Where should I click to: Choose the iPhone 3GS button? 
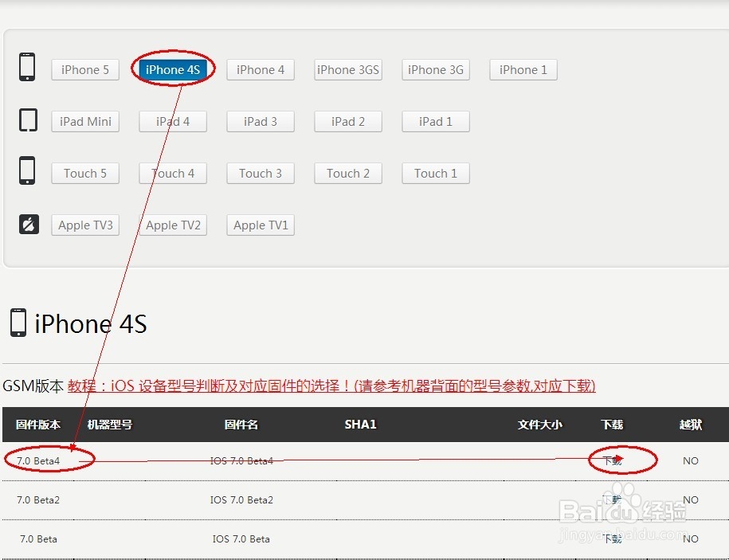(x=347, y=70)
